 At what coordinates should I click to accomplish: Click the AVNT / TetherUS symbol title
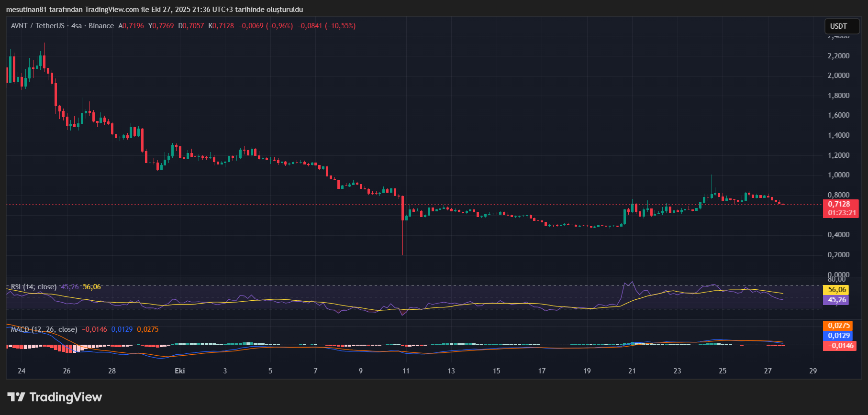pos(37,26)
